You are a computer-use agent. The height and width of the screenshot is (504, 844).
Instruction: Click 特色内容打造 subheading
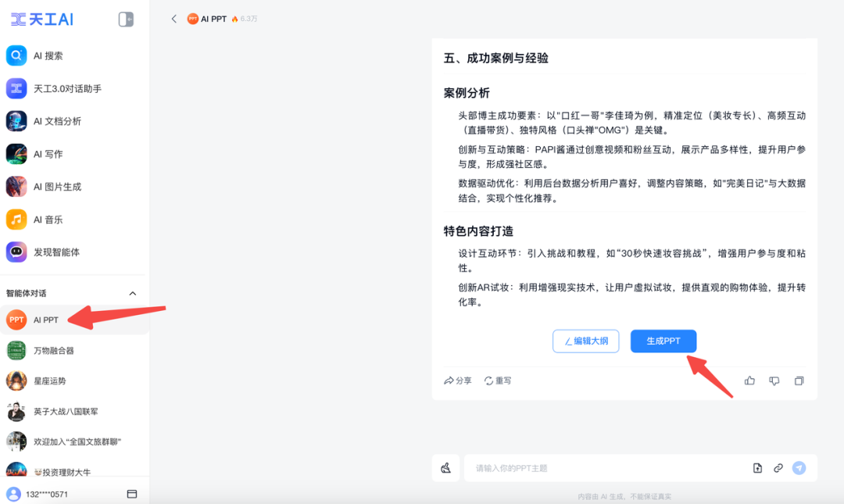pos(478,231)
